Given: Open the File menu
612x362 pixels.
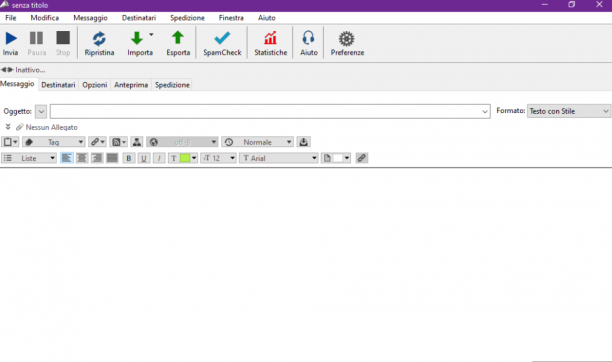Looking at the screenshot, I should point(11,18).
